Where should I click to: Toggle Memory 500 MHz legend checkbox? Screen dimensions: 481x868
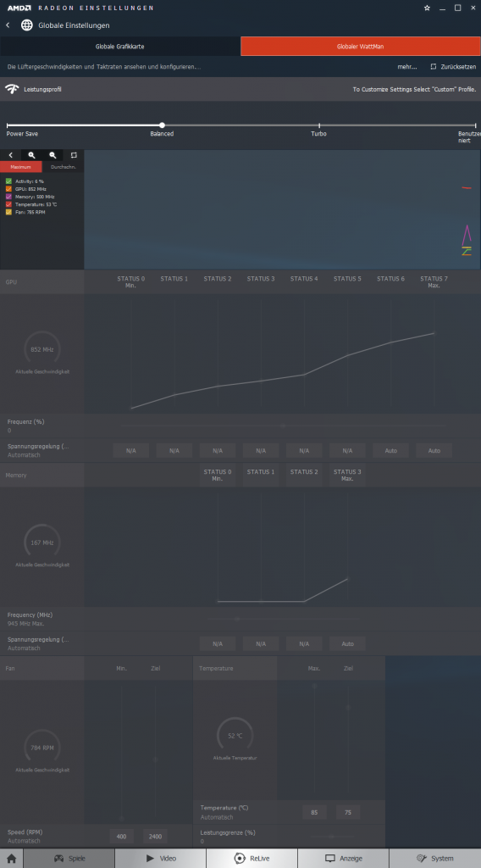pos(8,197)
